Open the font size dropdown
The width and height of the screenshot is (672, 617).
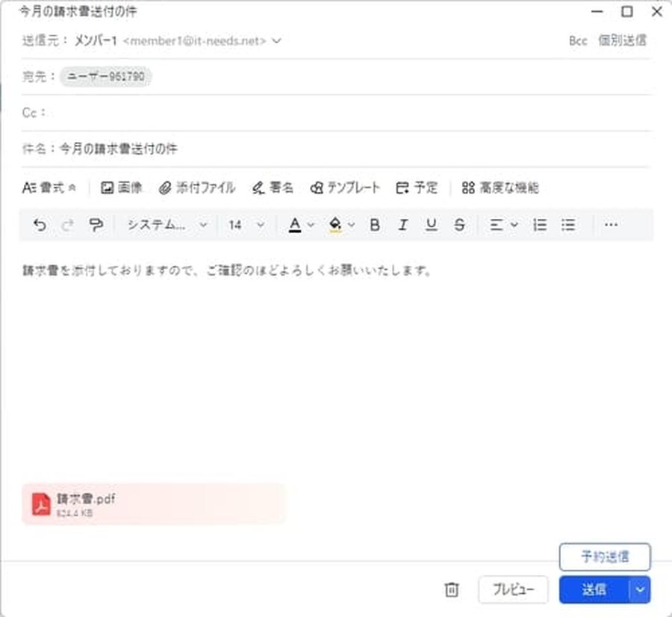coord(246,224)
